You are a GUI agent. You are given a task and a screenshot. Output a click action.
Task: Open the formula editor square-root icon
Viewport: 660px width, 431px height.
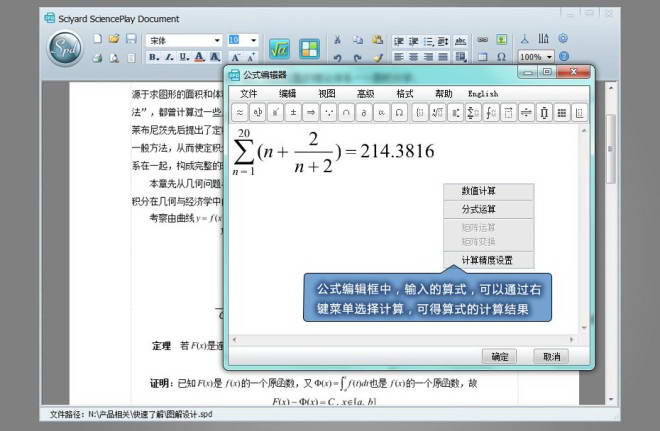point(279,49)
